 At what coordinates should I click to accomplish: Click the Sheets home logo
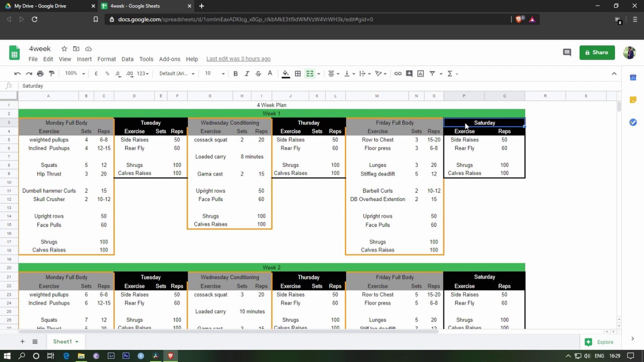click(x=15, y=53)
